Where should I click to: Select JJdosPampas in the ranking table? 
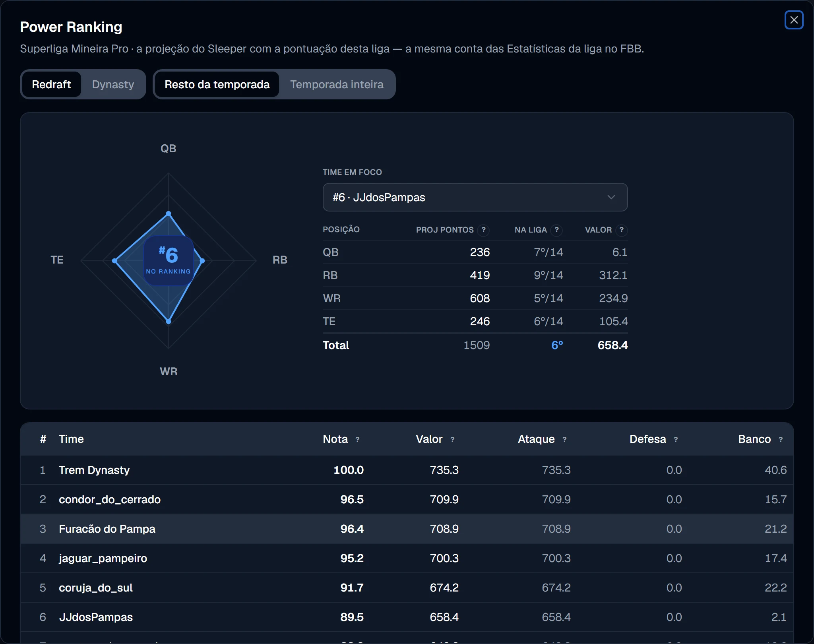[x=407, y=617]
